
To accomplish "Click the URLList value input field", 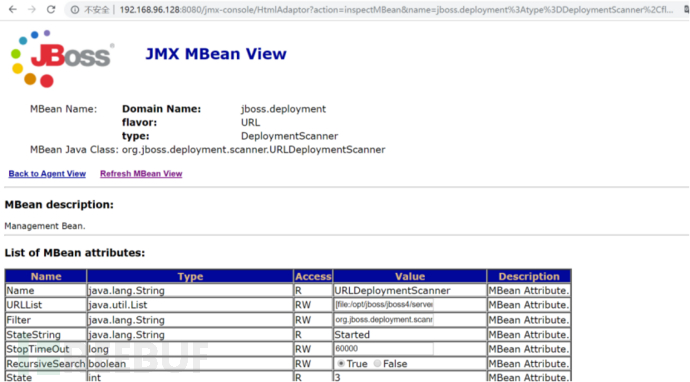I will pyautogui.click(x=384, y=305).
